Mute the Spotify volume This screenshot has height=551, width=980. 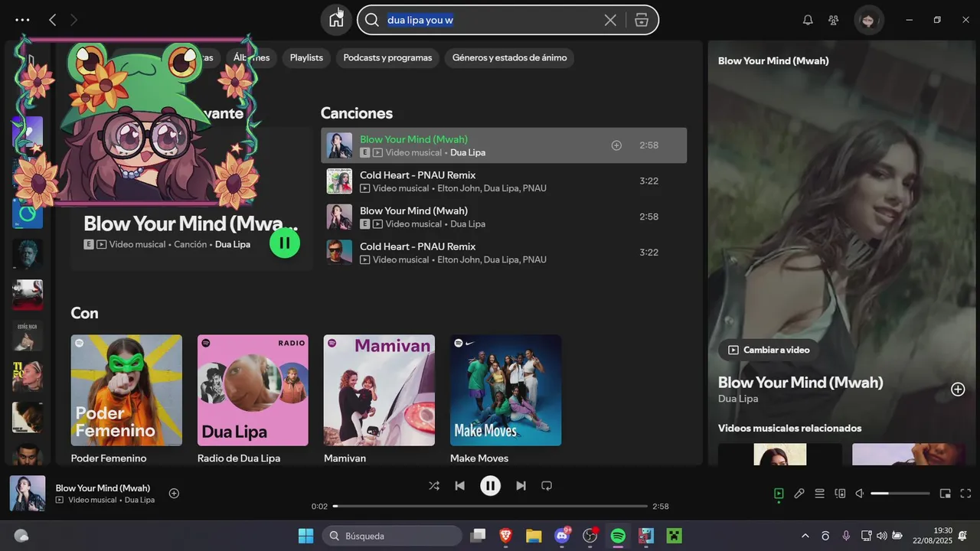(860, 494)
